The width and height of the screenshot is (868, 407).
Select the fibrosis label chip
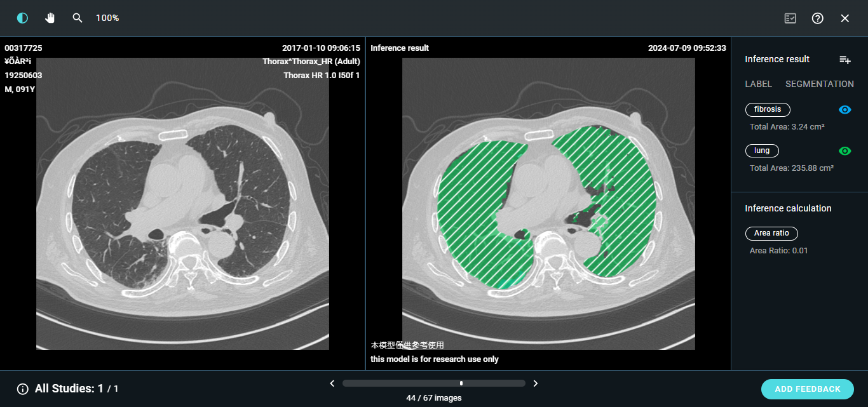(768, 110)
